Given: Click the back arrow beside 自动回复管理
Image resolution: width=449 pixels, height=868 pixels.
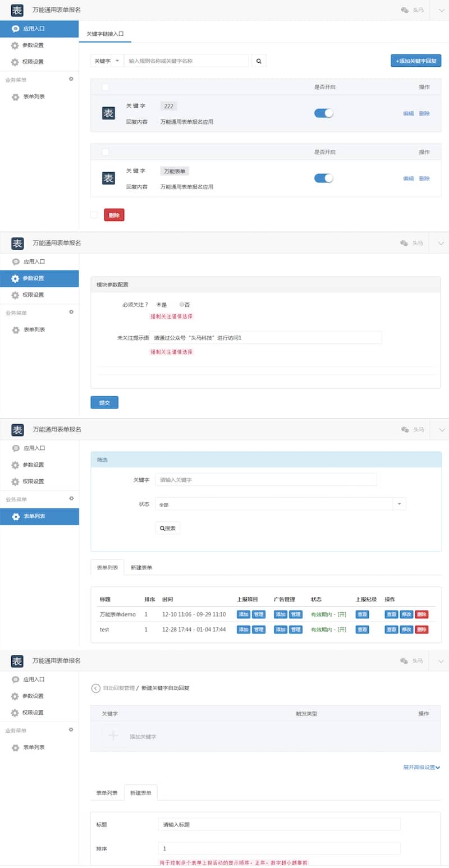Looking at the screenshot, I should coord(96,688).
